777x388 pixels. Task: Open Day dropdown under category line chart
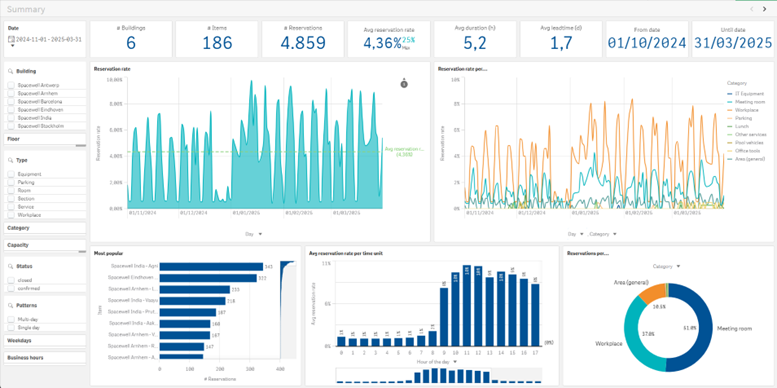576,234
